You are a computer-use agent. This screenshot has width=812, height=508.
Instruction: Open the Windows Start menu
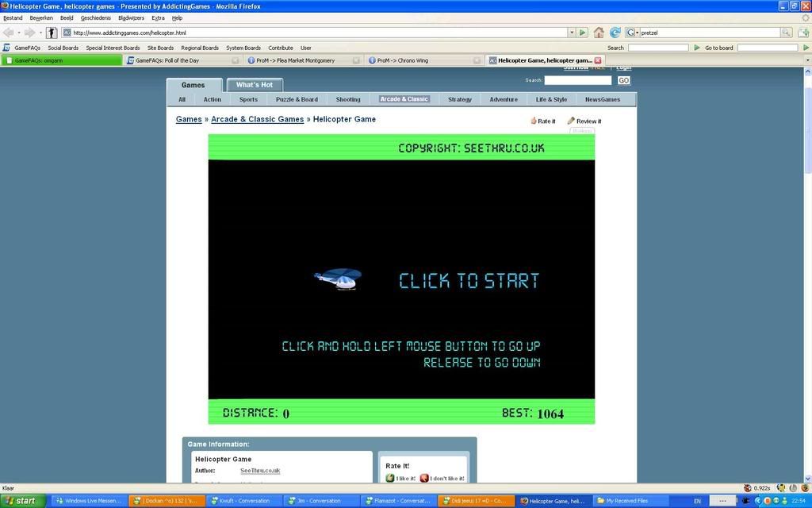(x=21, y=501)
